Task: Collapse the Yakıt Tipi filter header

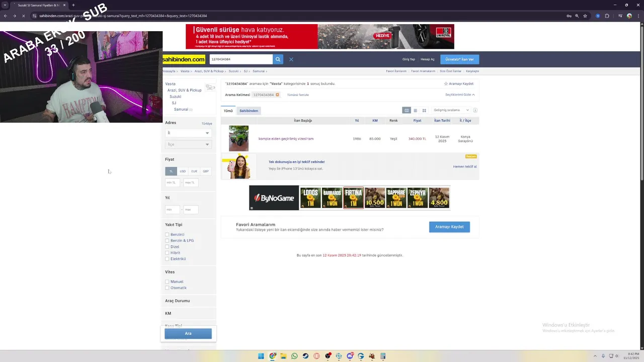Action: [174, 225]
